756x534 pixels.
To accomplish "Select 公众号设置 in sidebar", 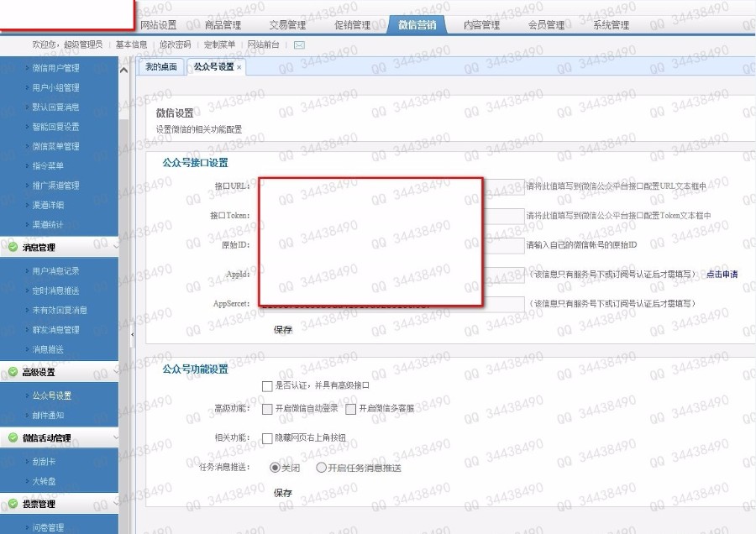I will 51,395.
